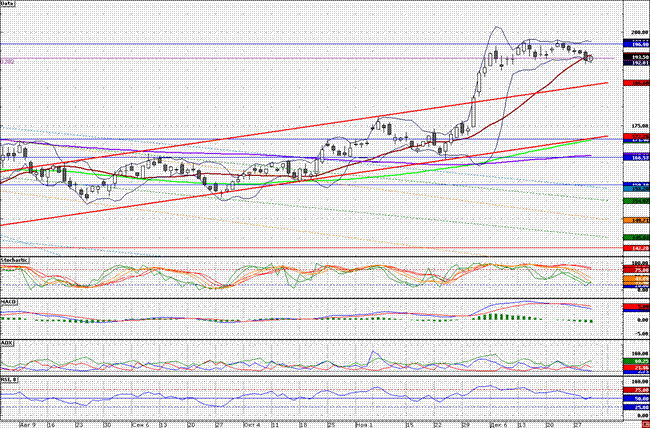The height and width of the screenshot is (428, 650).
Task: Click the Oct 4 date axis label
Action: click(x=252, y=425)
